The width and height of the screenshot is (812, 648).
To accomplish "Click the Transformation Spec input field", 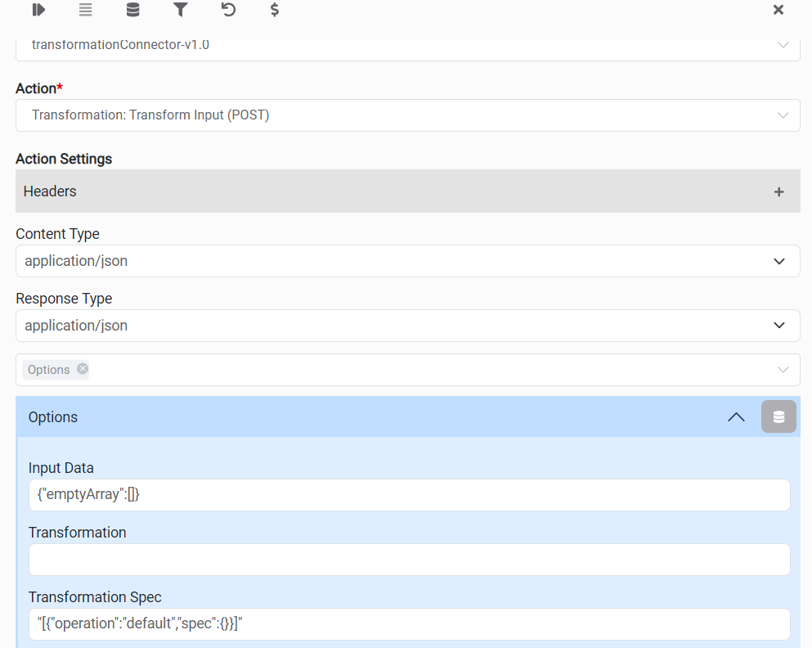I will click(409, 624).
